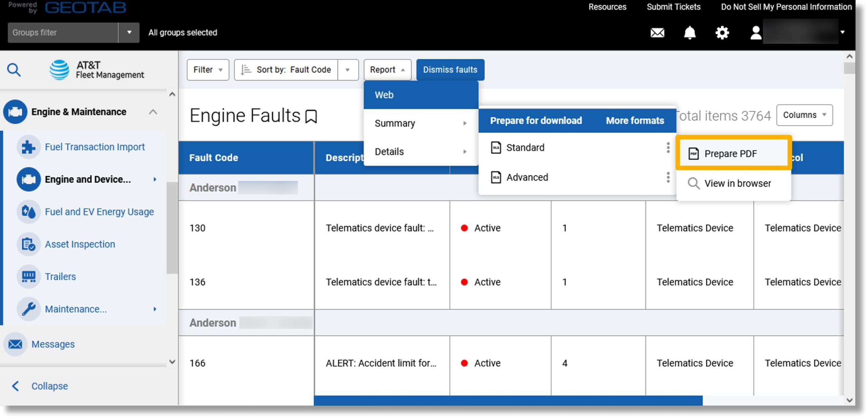Screen dimensions: 868x418
Task: Collapse the Engine & Maintenance section chevron
Action: pos(153,112)
